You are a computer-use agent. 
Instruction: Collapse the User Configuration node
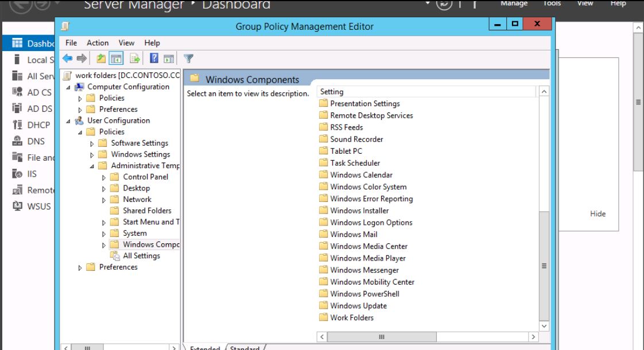(x=68, y=120)
